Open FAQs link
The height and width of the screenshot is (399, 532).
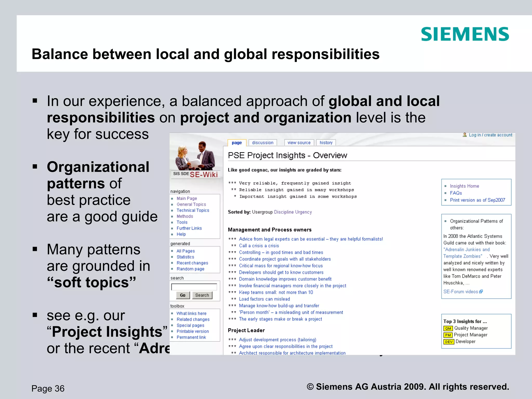456,193
